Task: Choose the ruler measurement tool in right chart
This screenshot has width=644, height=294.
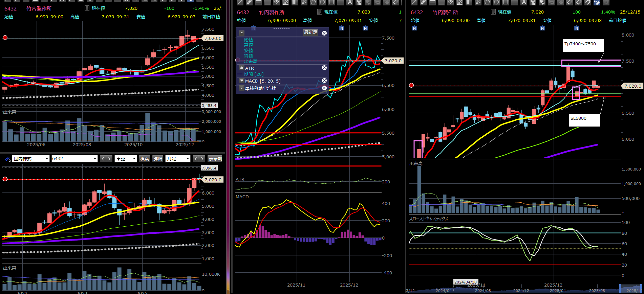Action: (423, 2)
